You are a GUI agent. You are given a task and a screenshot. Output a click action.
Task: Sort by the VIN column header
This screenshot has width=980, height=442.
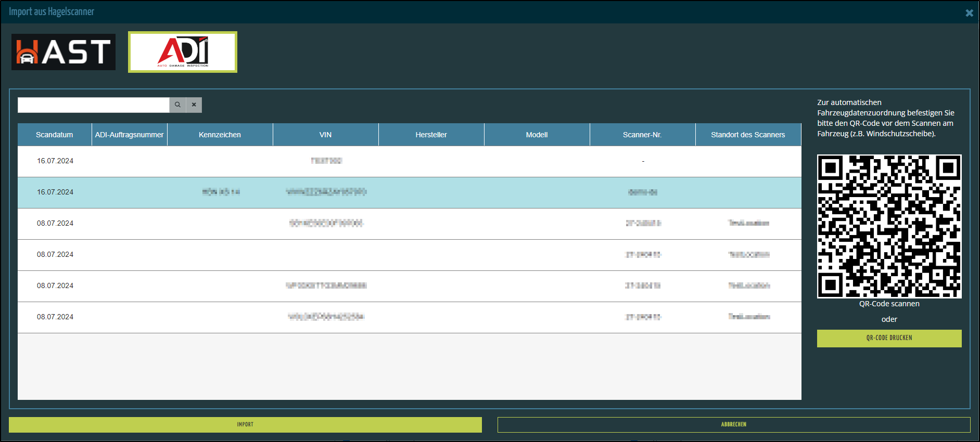(325, 135)
